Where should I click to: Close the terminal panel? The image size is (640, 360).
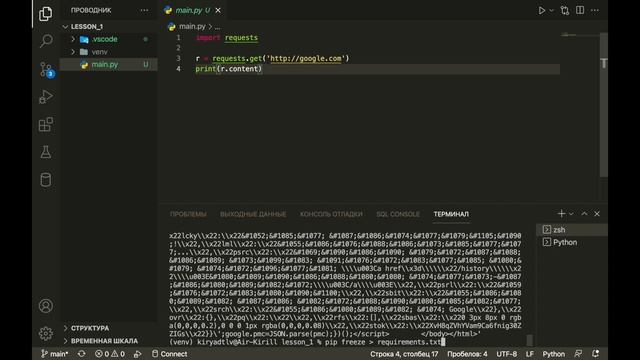click(597, 213)
